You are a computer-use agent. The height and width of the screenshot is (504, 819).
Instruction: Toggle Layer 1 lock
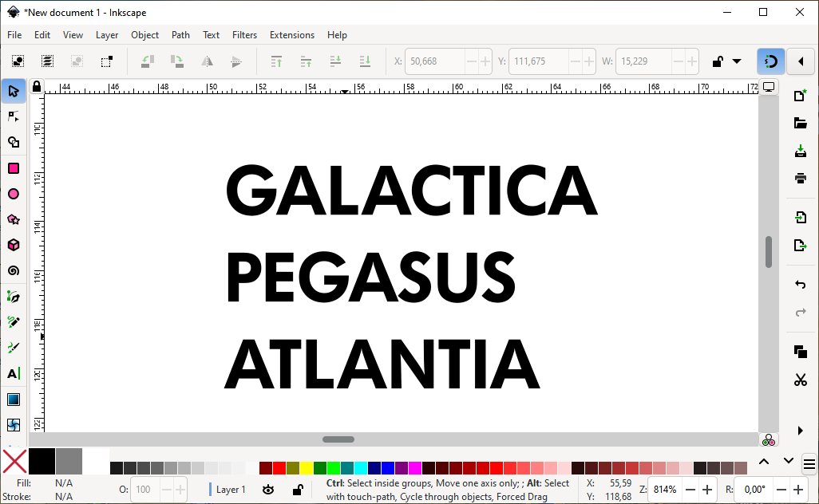tap(298, 490)
